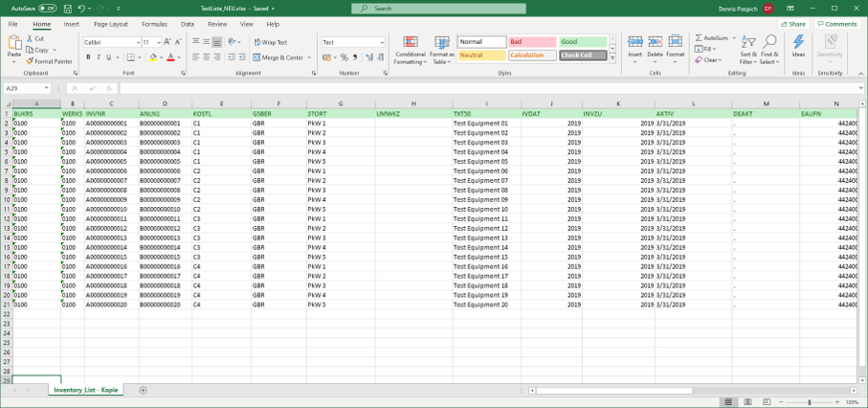Click in the Search box
This screenshot has height=408, width=868.
(x=438, y=9)
